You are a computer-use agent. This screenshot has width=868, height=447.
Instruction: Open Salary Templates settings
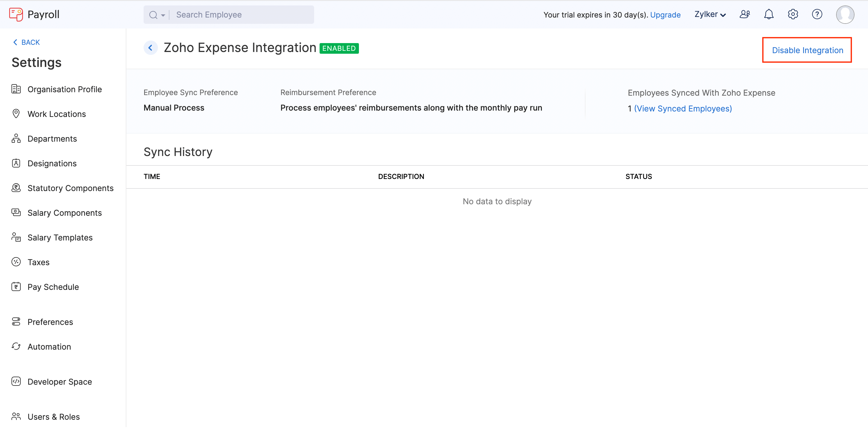(60, 237)
